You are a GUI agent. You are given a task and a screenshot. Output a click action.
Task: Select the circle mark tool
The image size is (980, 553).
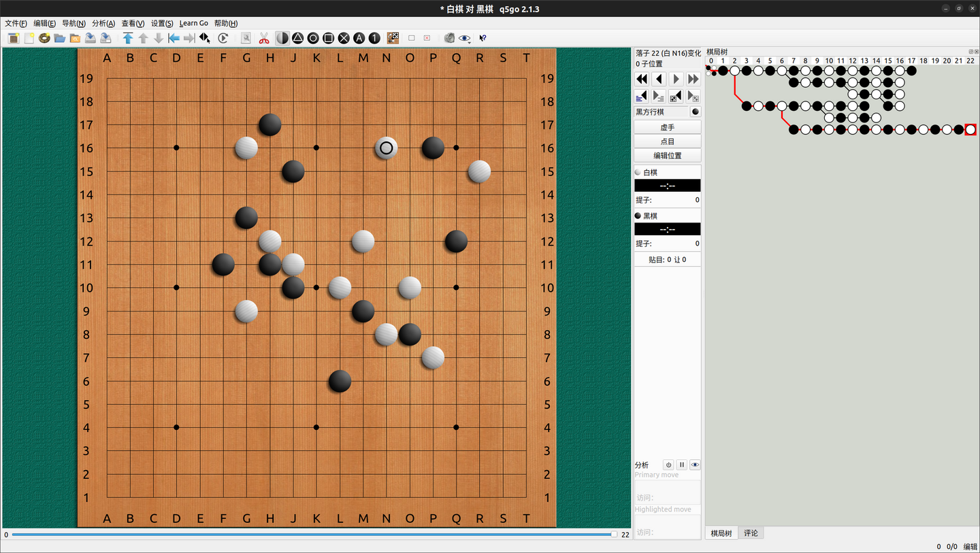pyautogui.click(x=313, y=38)
